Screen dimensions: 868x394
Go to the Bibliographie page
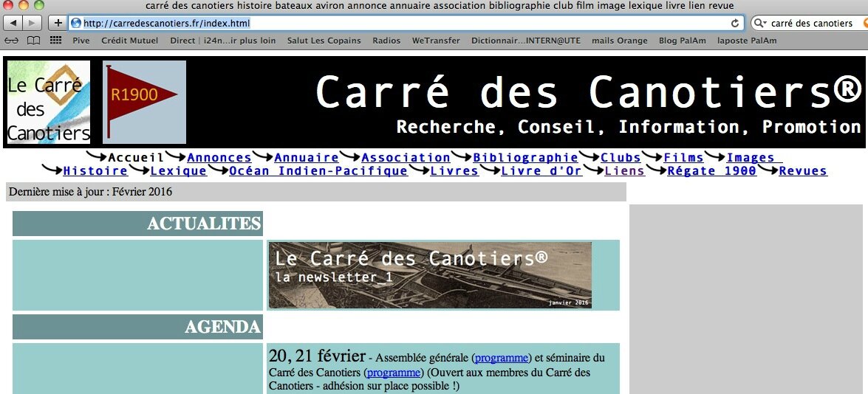pos(525,157)
